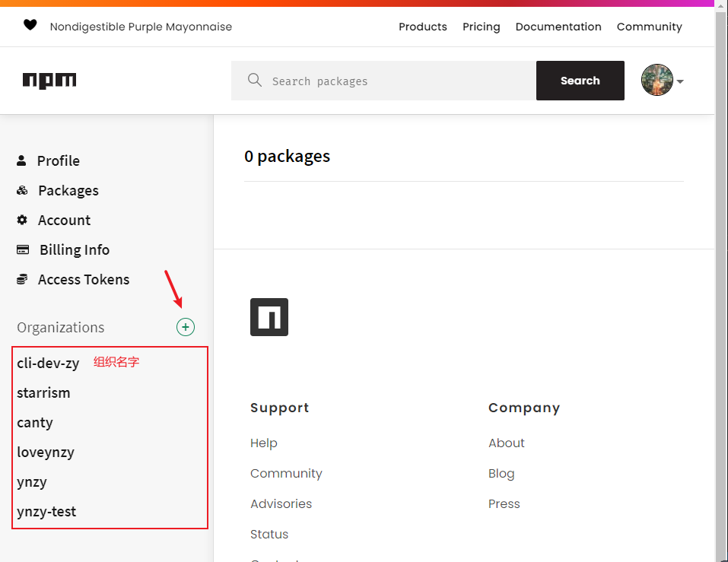
Task: Open the user avatar menu
Action: tap(657, 80)
